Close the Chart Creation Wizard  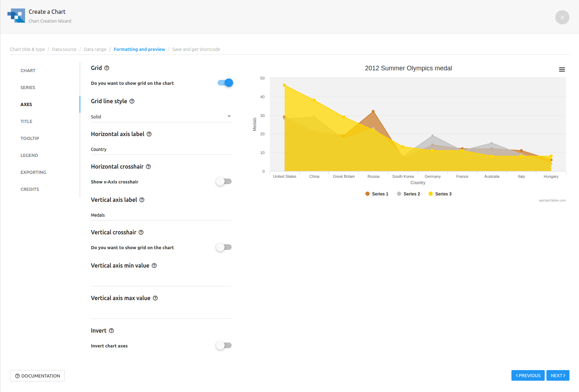[x=562, y=17]
